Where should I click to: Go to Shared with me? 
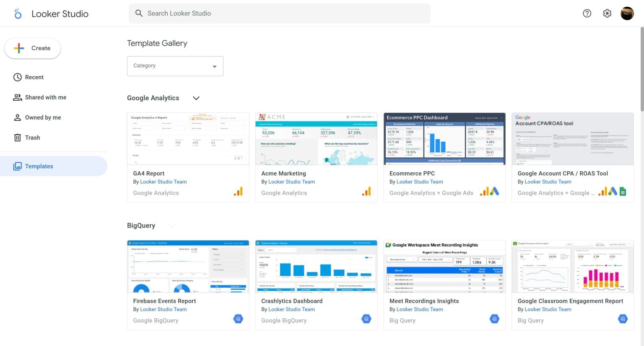(45, 97)
